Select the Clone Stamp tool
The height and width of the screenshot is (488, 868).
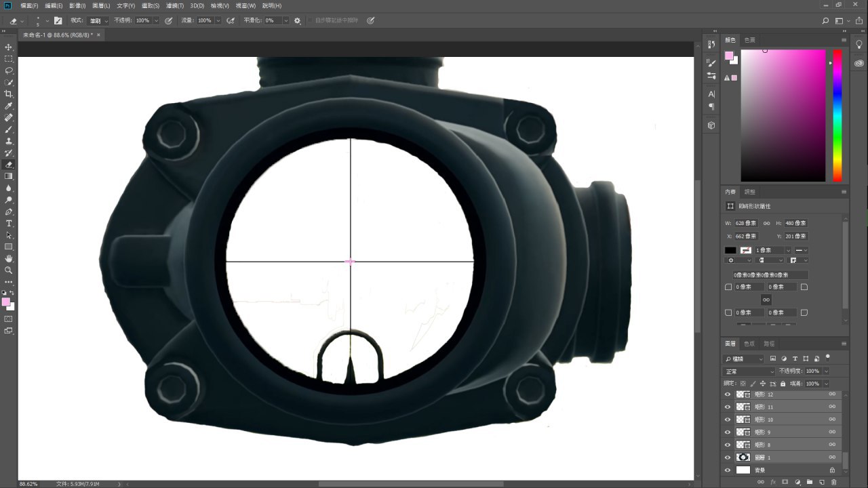point(9,141)
